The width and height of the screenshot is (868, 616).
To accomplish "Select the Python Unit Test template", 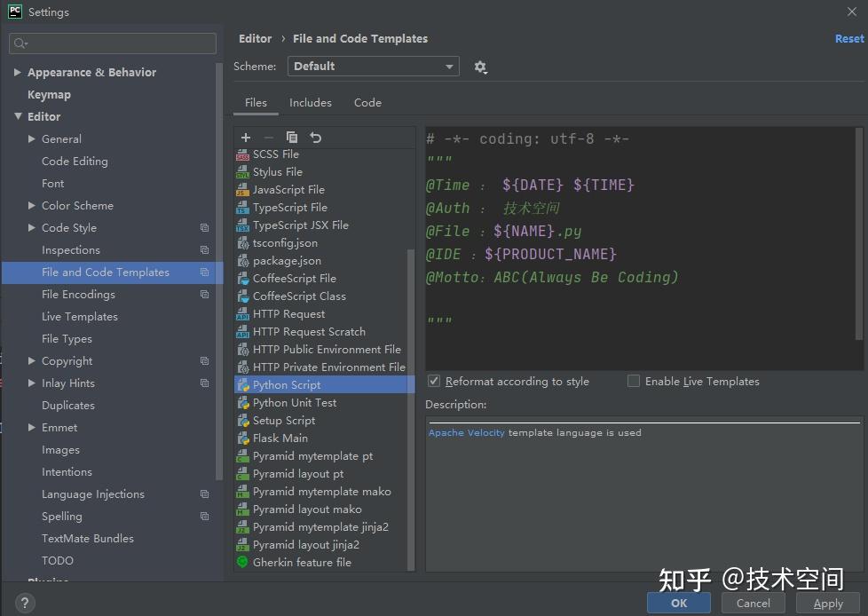I will pos(293,402).
